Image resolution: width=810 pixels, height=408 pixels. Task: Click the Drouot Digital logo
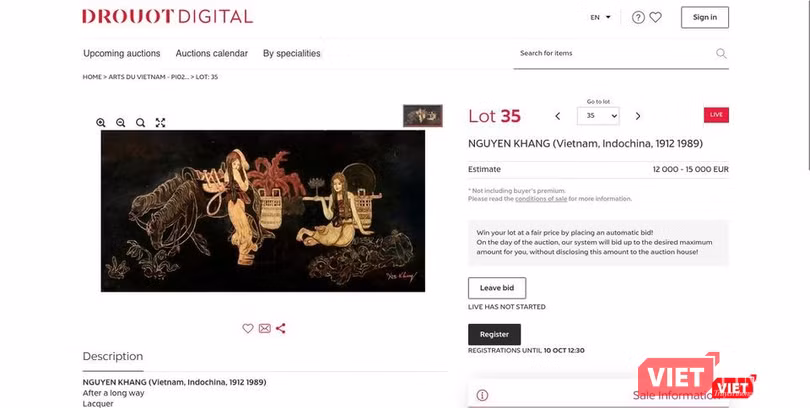coord(167,17)
